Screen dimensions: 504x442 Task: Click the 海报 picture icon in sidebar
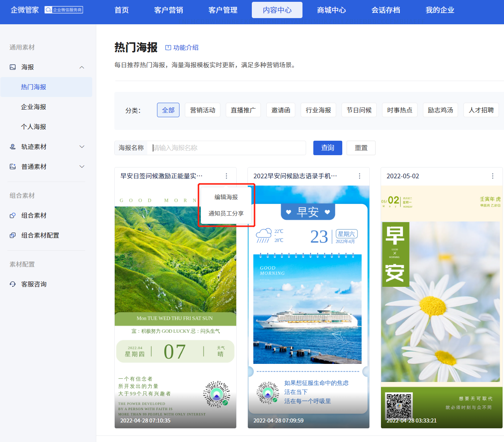[x=13, y=67]
